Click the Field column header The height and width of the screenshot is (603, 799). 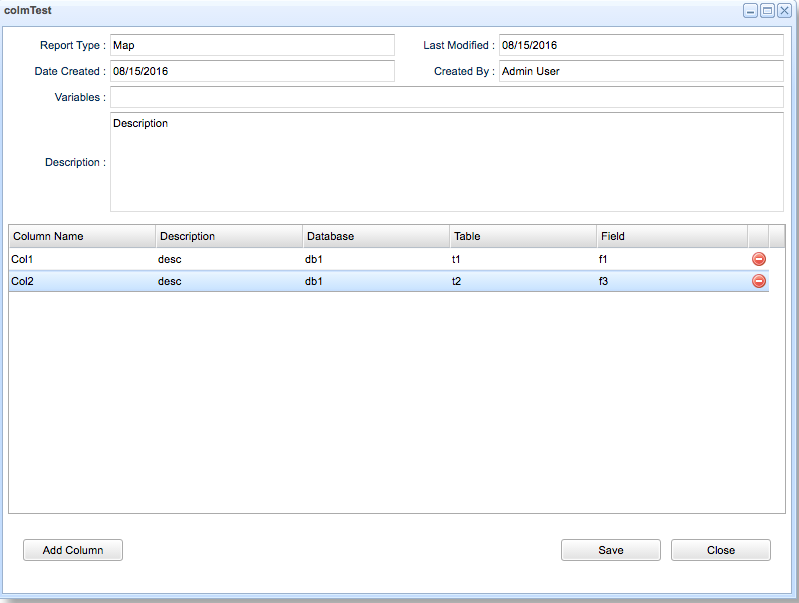pyautogui.click(x=671, y=236)
